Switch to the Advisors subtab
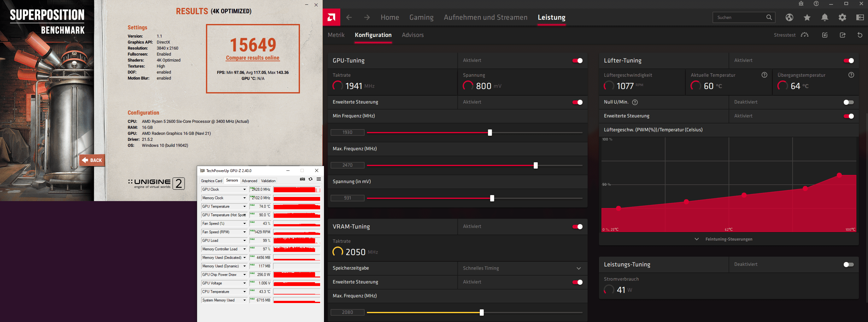 click(x=413, y=35)
